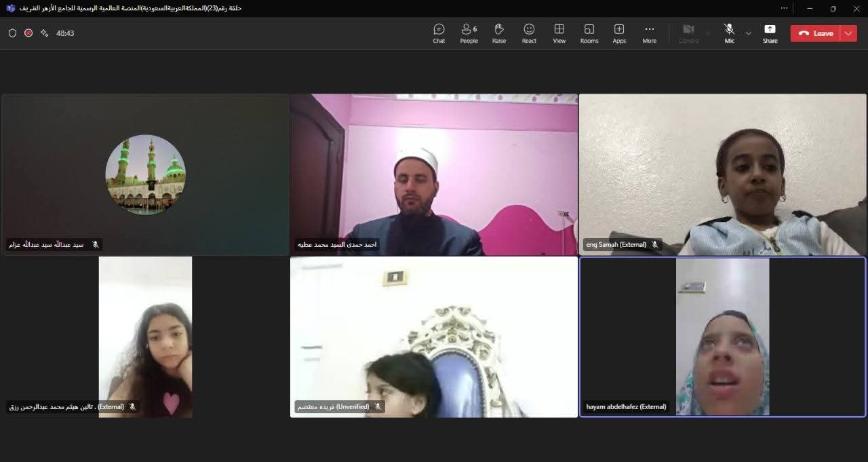Open the More actions menu

point(649,33)
